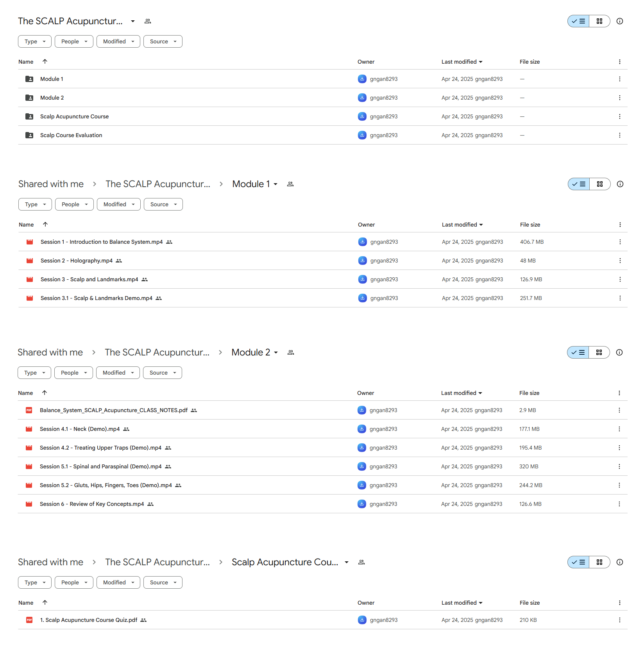Switch the top folder section to grid layout
This screenshot has height=650, width=644.
[x=599, y=21]
